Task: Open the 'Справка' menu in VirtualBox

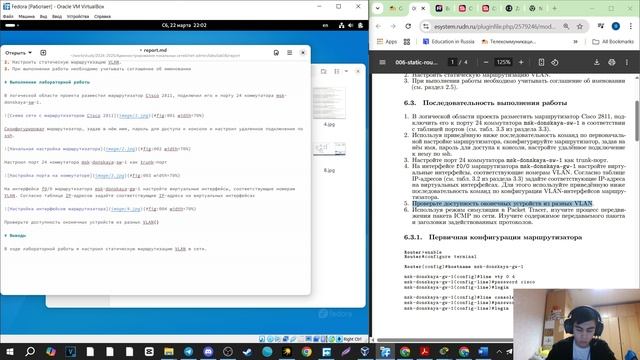Action: point(102,17)
